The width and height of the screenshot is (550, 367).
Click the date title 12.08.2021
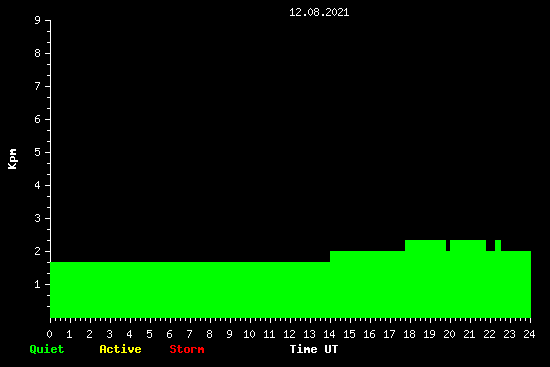point(319,13)
